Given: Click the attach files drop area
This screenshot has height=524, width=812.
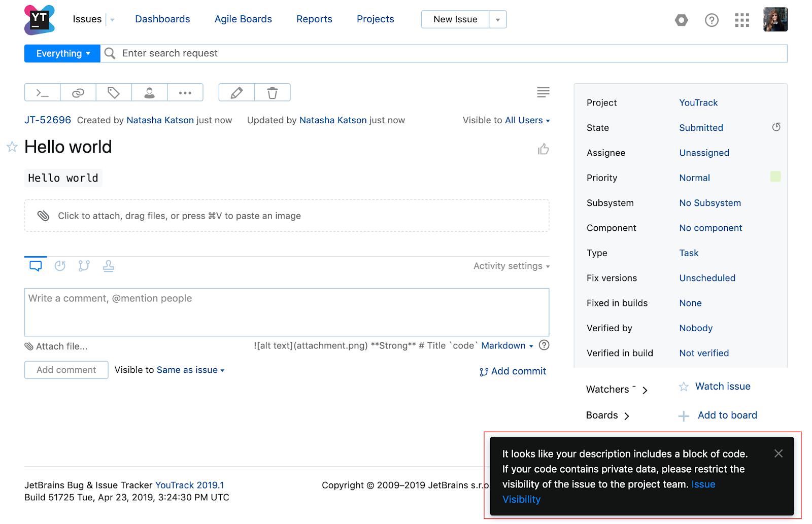Looking at the screenshot, I should click(287, 216).
